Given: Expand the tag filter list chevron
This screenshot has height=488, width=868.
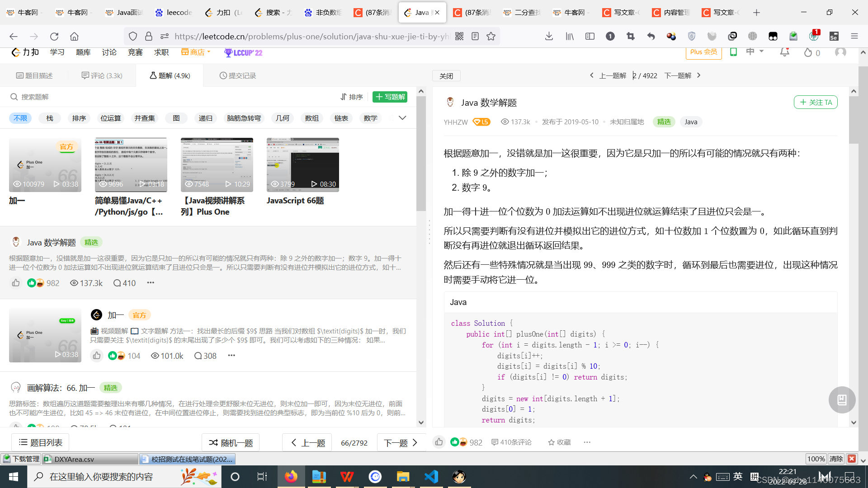Looking at the screenshot, I should pyautogui.click(x=402, y=118).
